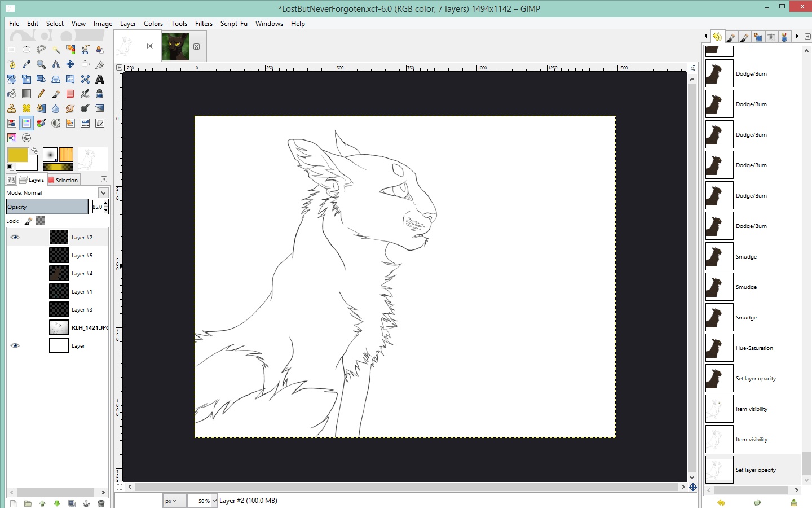Select the Text tool
Image resolution: width=812 pixels, height=508 pixels.
pos(100,79)
